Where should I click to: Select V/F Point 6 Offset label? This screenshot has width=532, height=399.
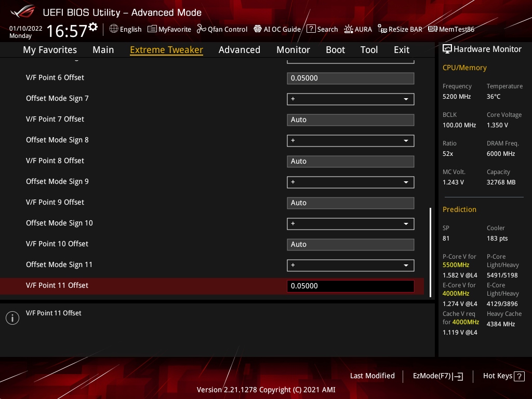pos(55,78)
